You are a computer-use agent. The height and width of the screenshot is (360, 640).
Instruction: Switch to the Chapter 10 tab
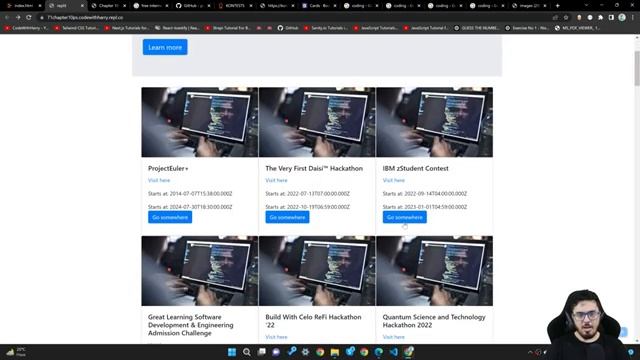(108, 6)
